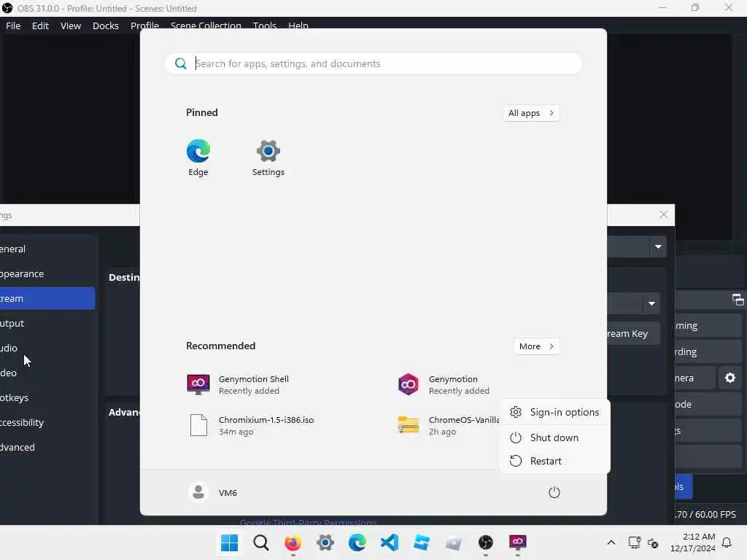Open the VM6 user account menu

tap(213, 492)
